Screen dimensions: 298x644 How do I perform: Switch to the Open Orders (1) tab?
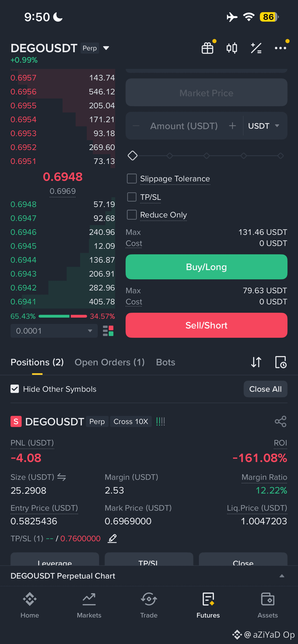(109, 362)
